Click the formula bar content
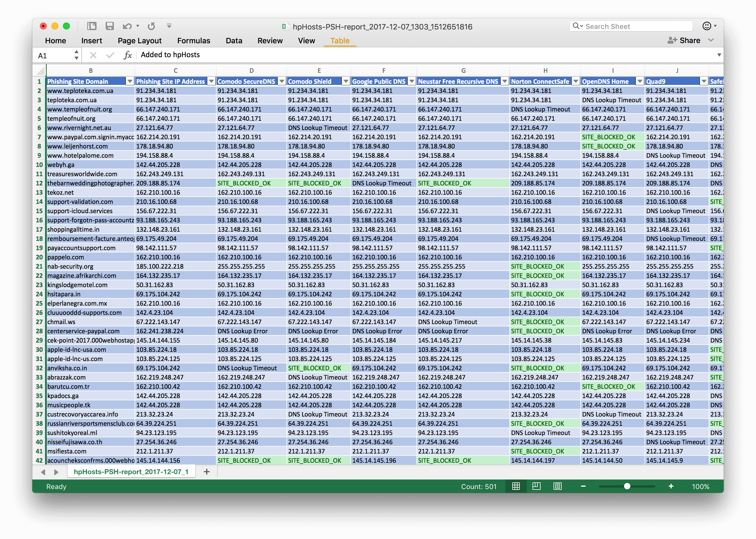The height and width of the screenshot is (539, 756). [x=170, y=55]
